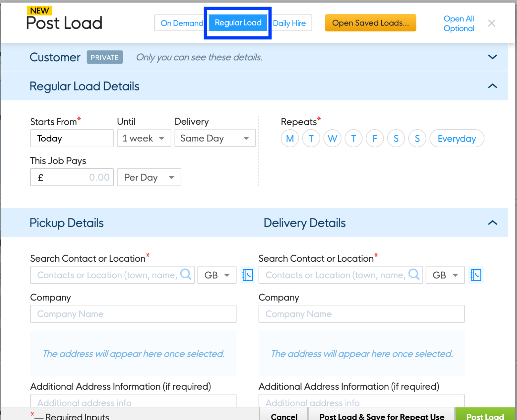Expand the Customer section chevron
This screenshot has height=420, width=517.
coord(492,57)
